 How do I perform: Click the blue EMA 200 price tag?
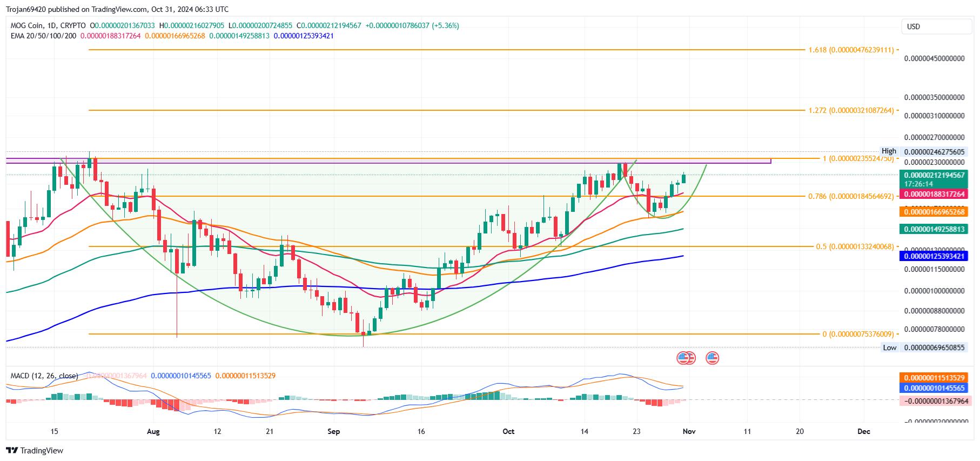tap(934, 256)
